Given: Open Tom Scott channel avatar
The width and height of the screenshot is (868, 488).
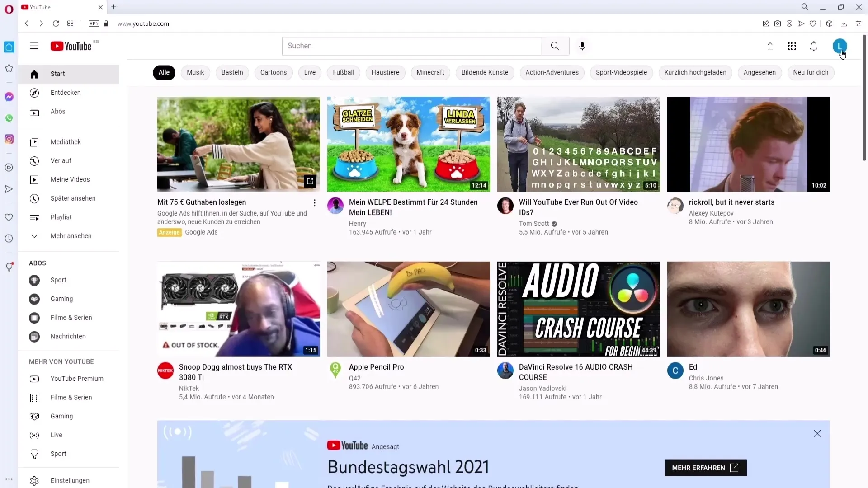Looking at the screenshot, I should pyautogui.click(x=505, y=206).
